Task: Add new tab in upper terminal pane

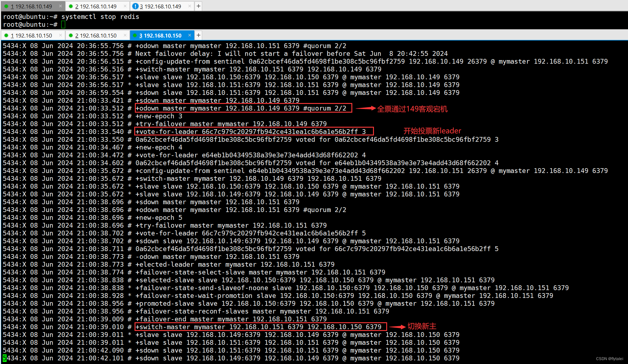Action: pos(199,6)
